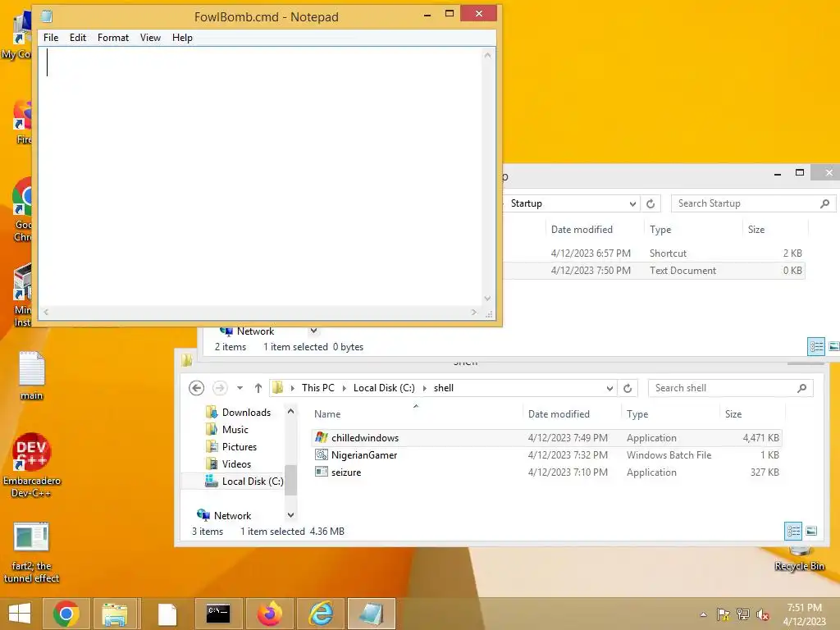This screenshot has height=630, width=840.
Task: Sort shell files by Date modified
Action: point(559,414)
